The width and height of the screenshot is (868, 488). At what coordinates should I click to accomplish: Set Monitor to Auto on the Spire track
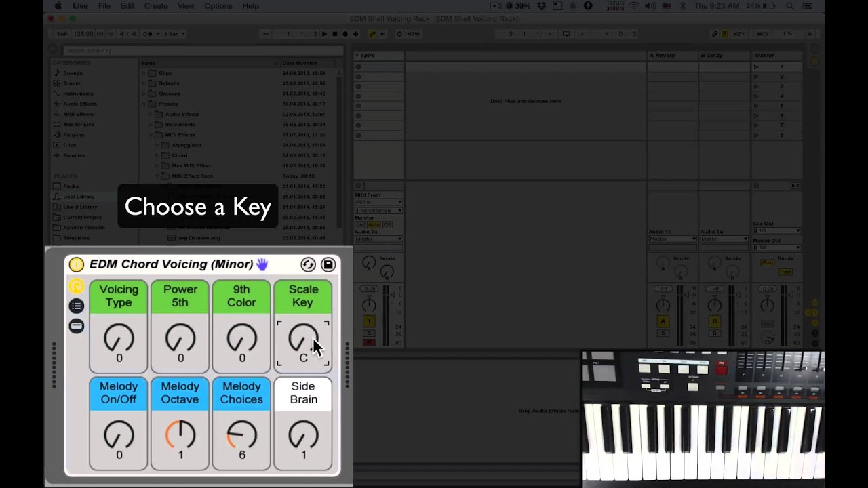click(x=374, y=224)
